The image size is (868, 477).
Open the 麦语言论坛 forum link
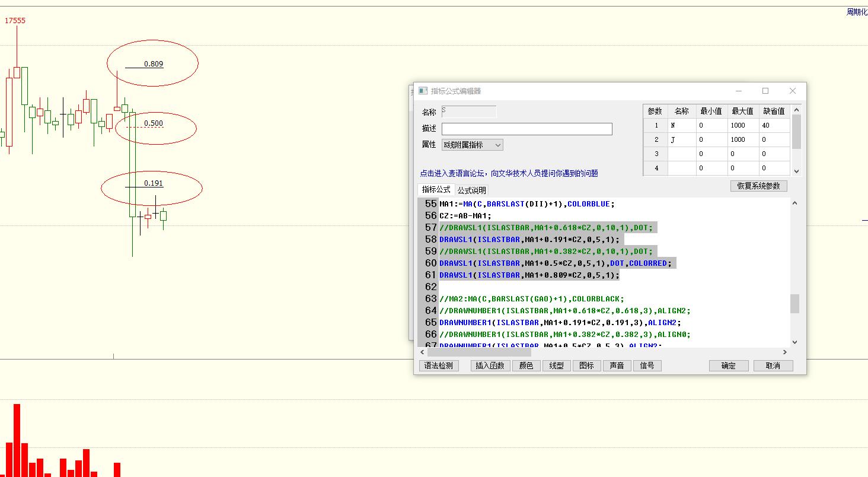[509, 173]
